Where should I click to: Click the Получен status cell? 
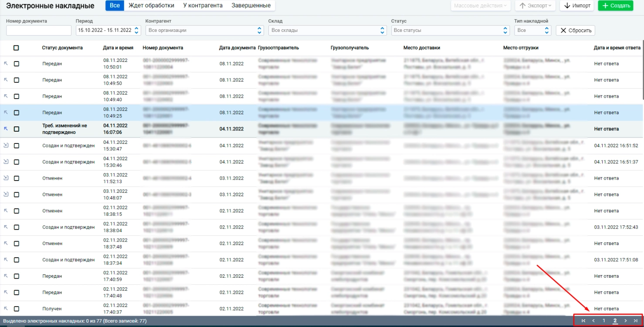pos(52,309)
